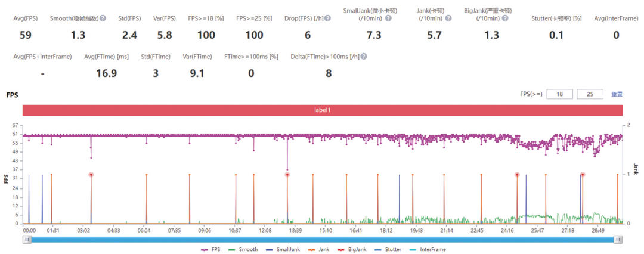Click the FPS threshold field showing 18

559,94
